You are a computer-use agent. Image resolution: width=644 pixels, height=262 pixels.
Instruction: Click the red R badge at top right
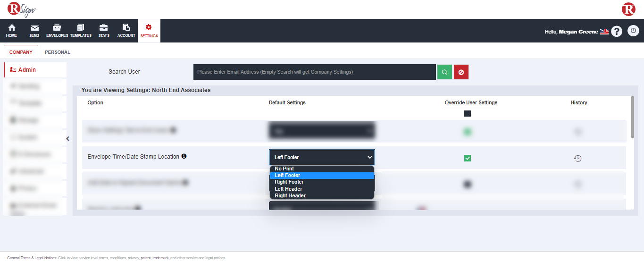tap(628, 9)
